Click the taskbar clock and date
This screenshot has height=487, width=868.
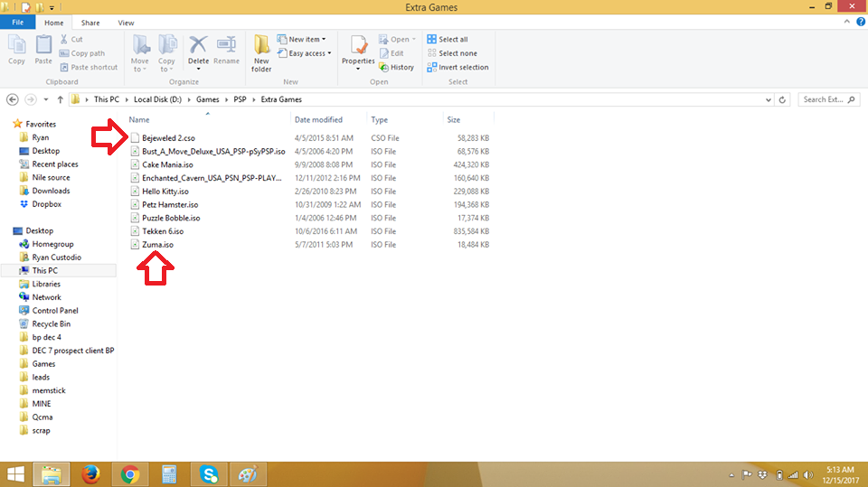tap(840, 475)
